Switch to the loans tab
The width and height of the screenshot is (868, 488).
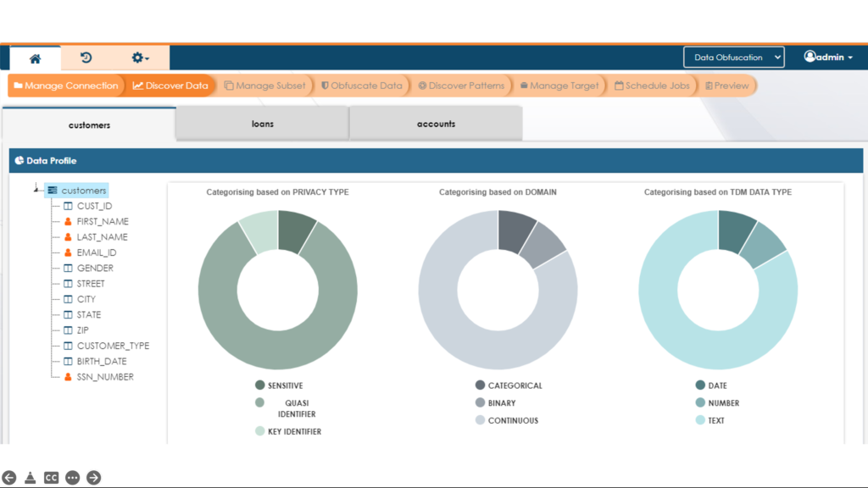[x=261, y=123]
